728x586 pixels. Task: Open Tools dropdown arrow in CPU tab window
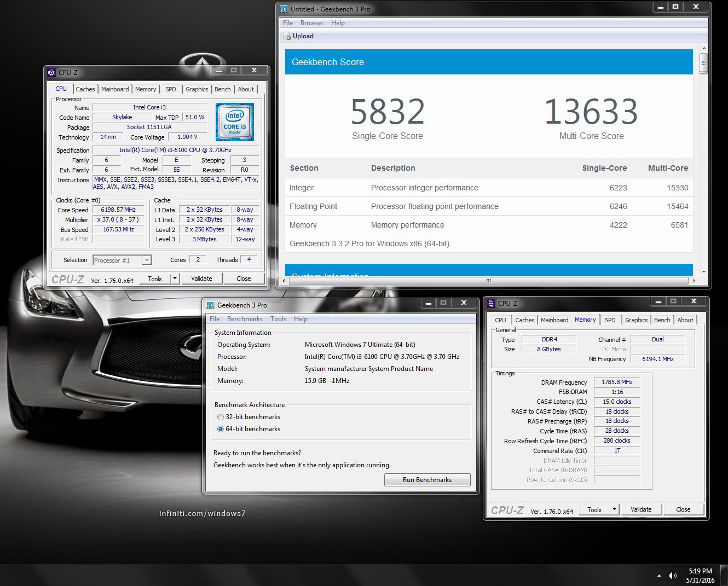coord(175,279)
